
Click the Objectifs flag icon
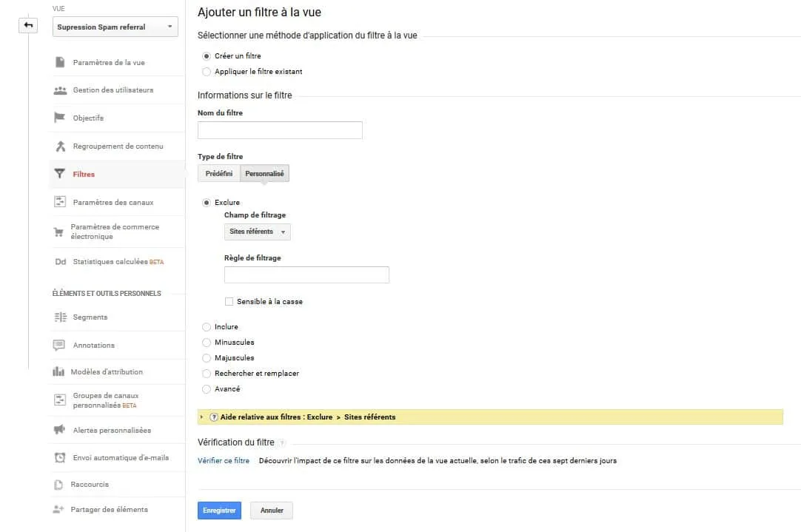click(59, 118)
